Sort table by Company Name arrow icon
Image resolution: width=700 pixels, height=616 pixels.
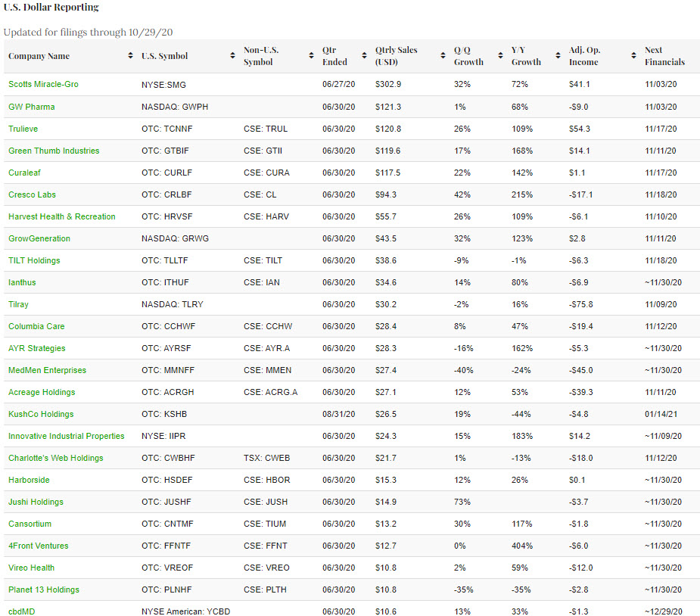click(131, 56)
